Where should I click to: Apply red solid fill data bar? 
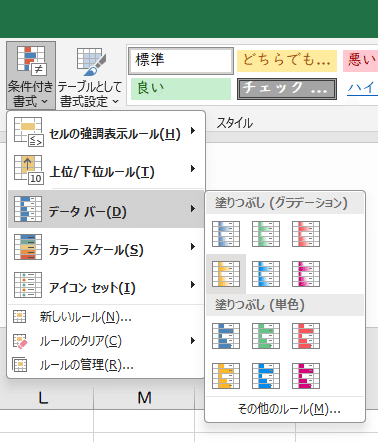pos(306,336)
